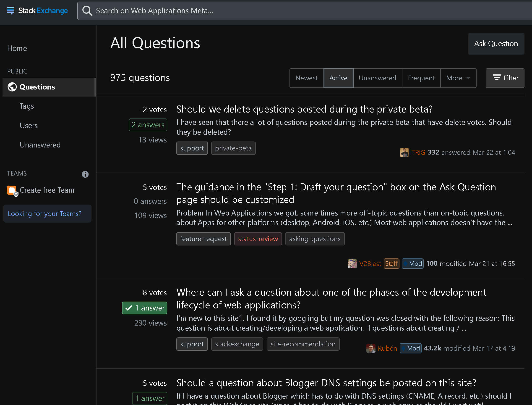
Task: Select the globe icon next to Questions
Action: point(12,87)
